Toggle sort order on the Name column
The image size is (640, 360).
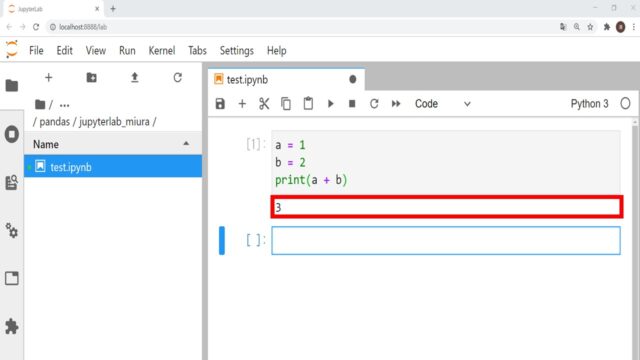[x=112, y=144]
